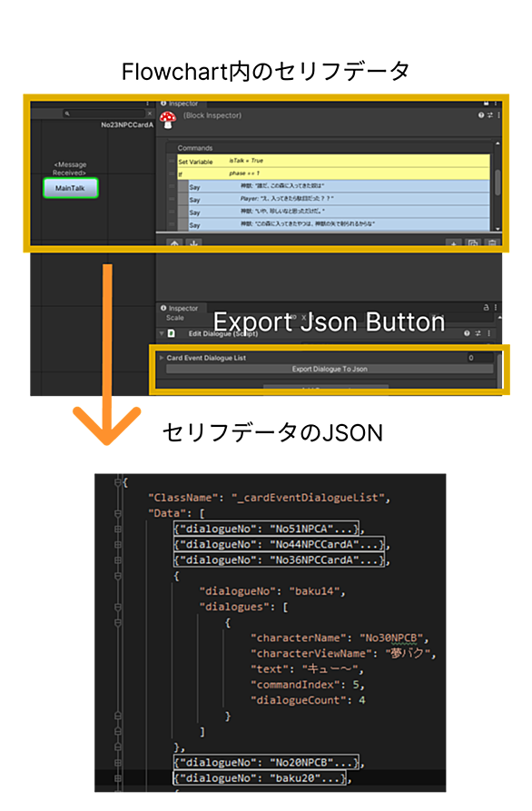Screen dimensions: 532x811
Task: Collapse the Edit Dialogue (Script) component
Action: point(162,334)
